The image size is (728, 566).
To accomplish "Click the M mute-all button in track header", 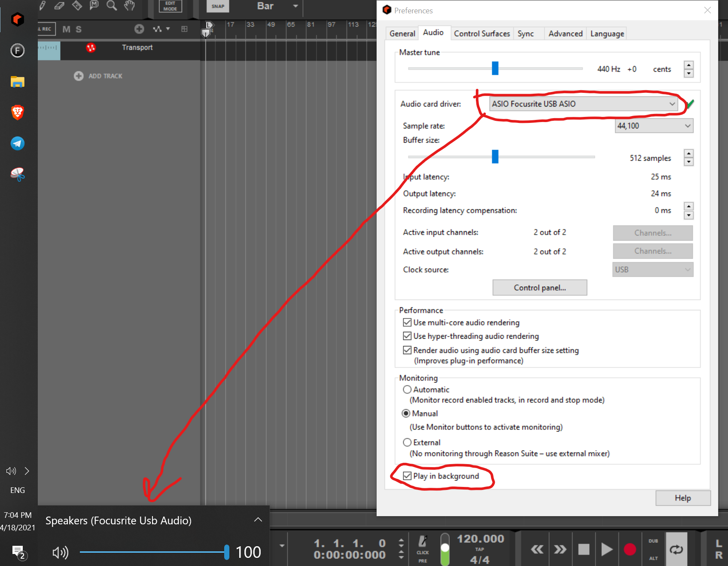I will tap(66, 29).
